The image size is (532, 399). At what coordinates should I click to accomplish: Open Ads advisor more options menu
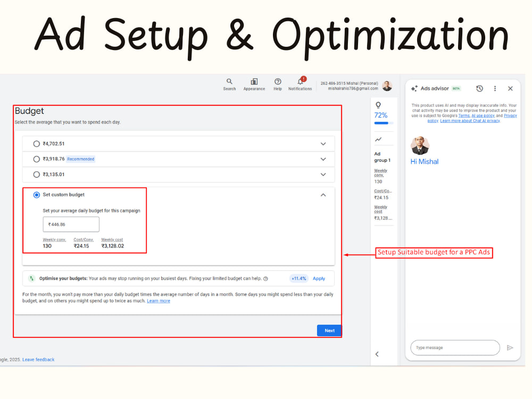[495, 88]
